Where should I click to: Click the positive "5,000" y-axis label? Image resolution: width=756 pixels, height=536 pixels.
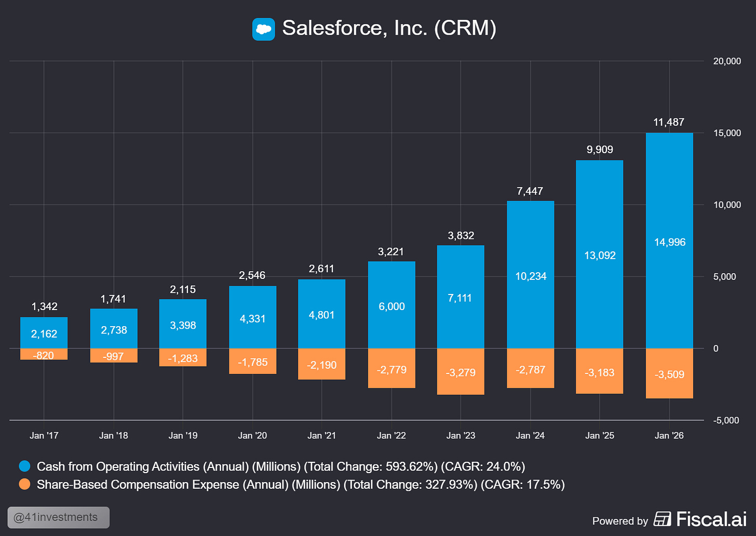point(725,276)
